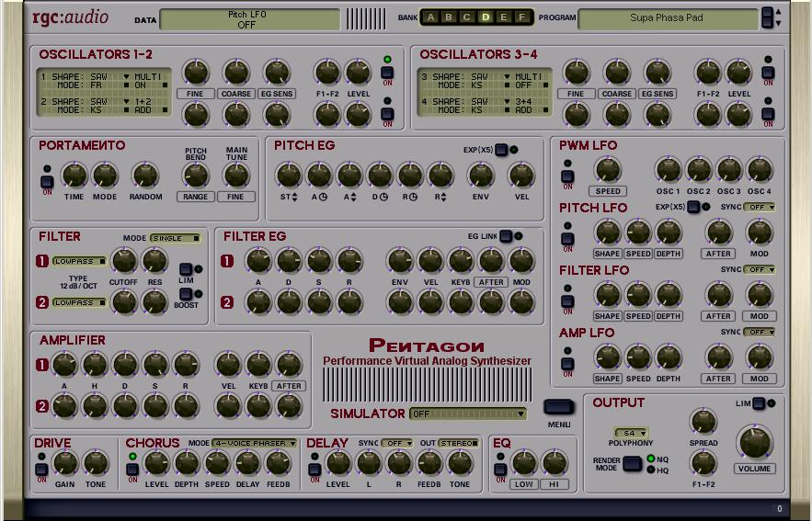Click Filter LFO Shape knob
Viewport: 812px width, 521px height.
[x=608, y=295]
